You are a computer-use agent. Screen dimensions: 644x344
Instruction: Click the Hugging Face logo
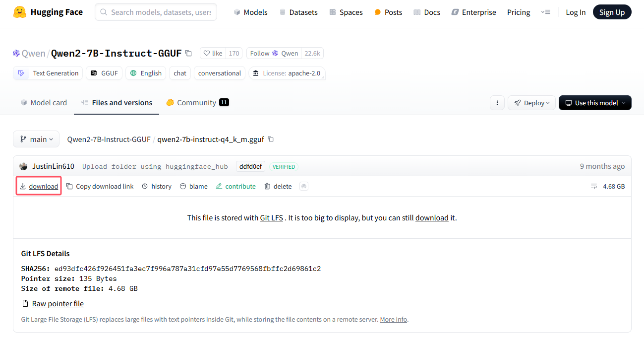tap(48, 12)
